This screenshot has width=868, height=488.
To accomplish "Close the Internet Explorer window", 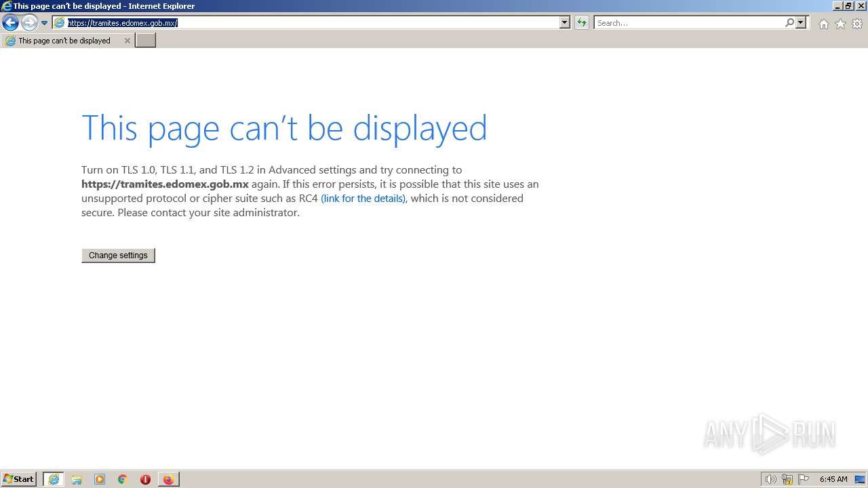I will (860, 6).
